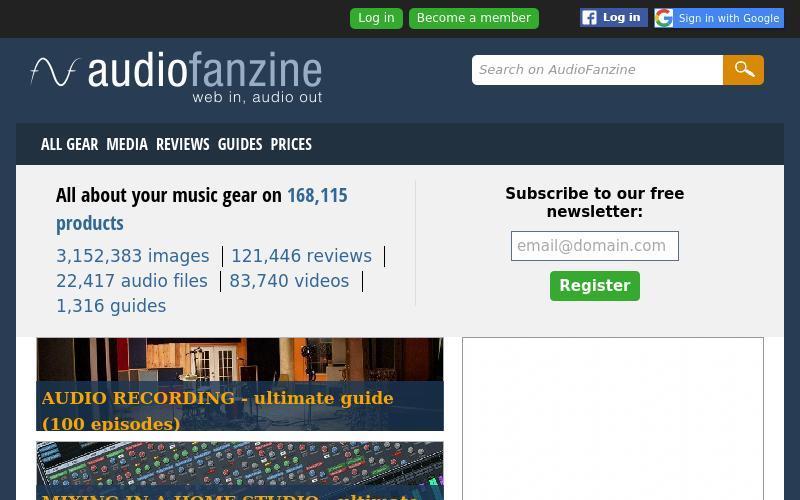Open the 121,446 reviews link
800x500 pixels.
[302, 256]
